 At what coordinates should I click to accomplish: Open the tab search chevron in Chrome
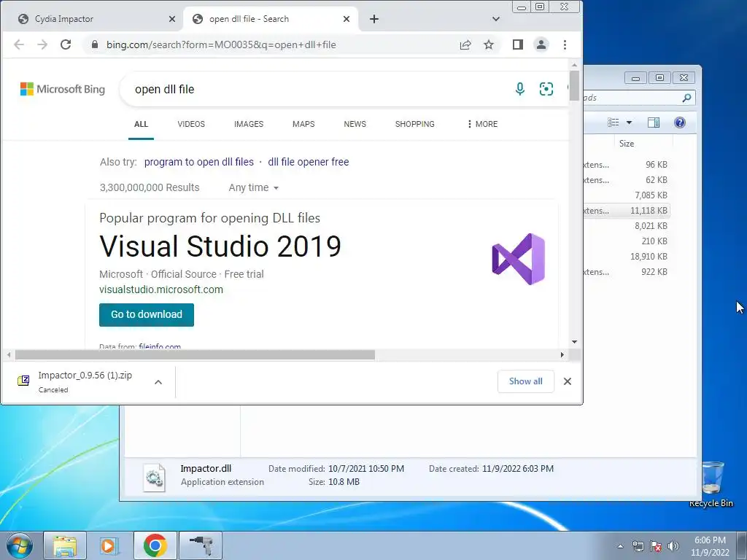(x=496, y=19)
